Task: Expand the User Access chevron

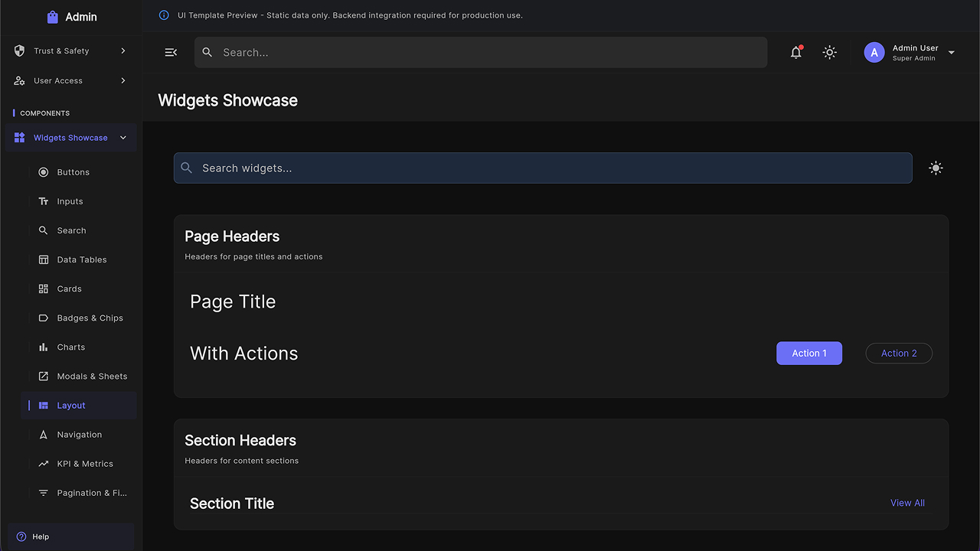Action: pos(123,80)
